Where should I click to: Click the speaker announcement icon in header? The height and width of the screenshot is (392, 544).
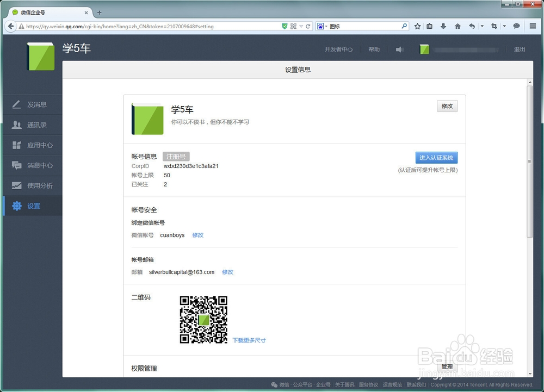point(400,49)
